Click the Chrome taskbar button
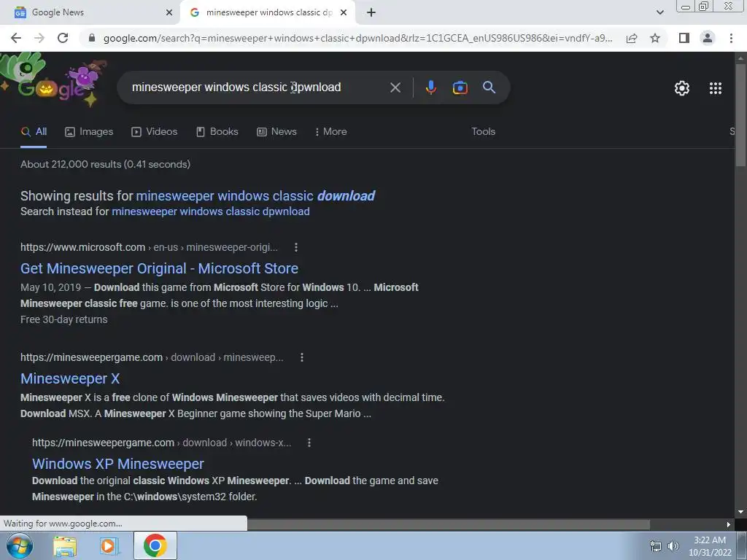Image resolution: width=747 pixels, height=560 pixels. click(155, 545)
